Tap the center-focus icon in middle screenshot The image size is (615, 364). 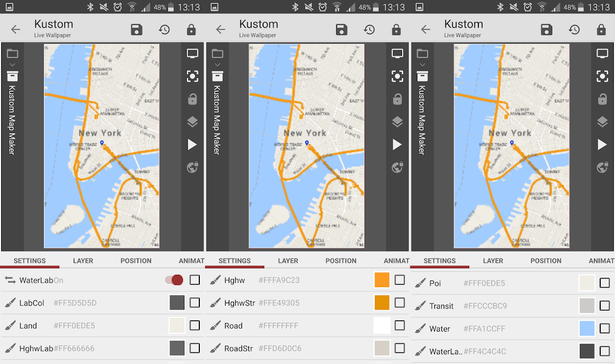(x=397, y=76)
